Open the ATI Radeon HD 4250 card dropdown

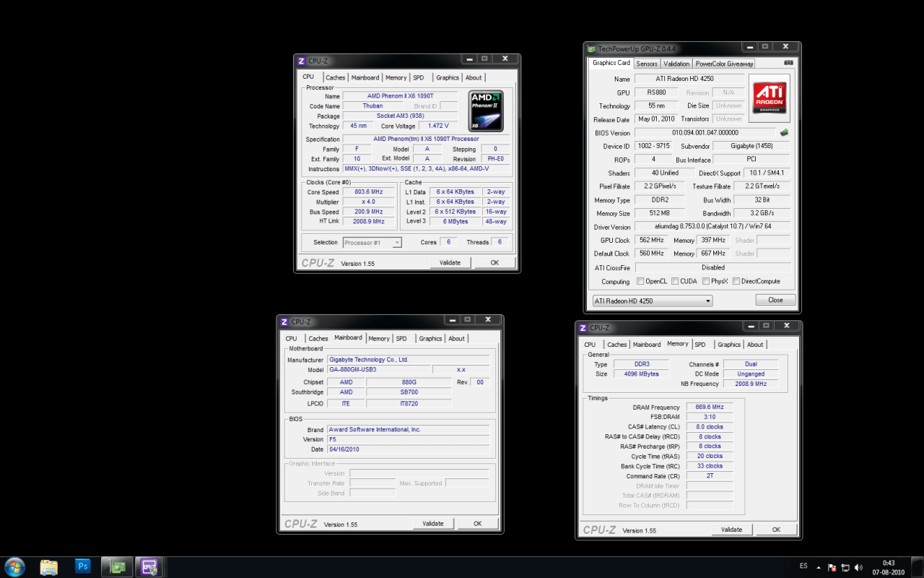(652, 301)
